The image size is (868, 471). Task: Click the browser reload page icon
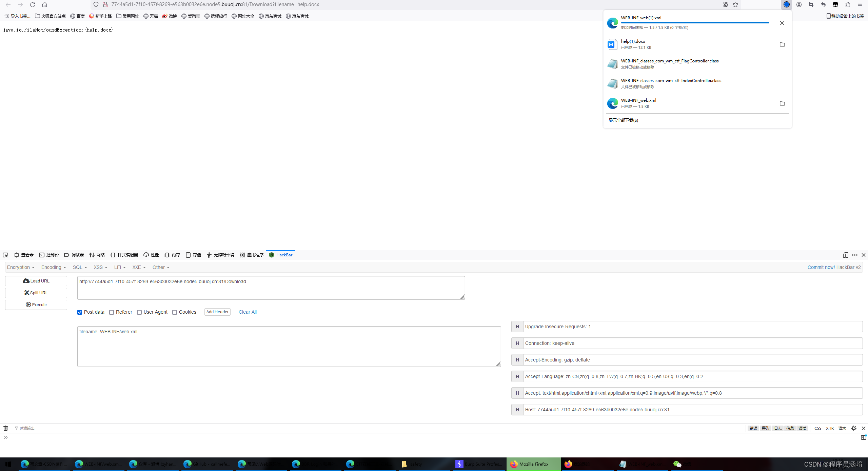33,4
